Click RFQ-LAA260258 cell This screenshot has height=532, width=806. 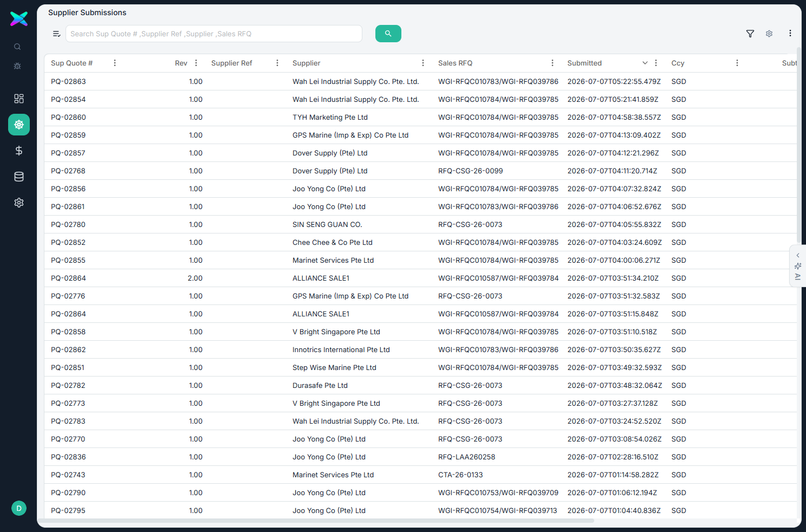pos(466,457)
